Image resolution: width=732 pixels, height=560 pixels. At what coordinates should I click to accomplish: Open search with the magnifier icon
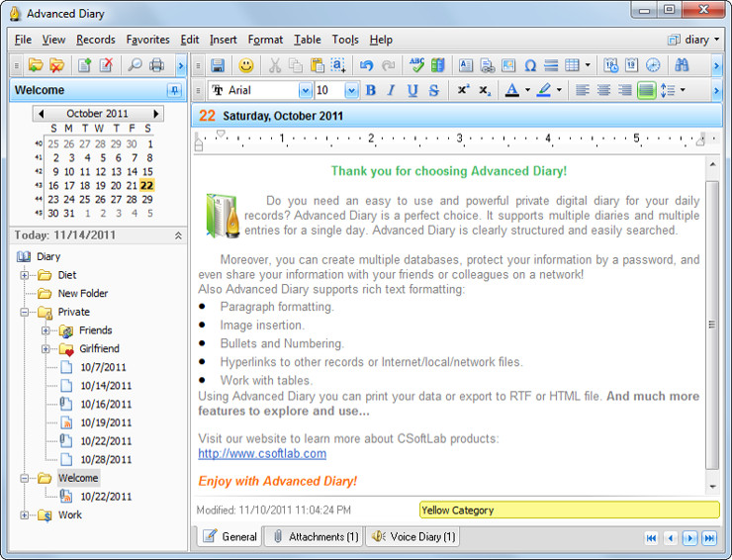tap(135, 65)
